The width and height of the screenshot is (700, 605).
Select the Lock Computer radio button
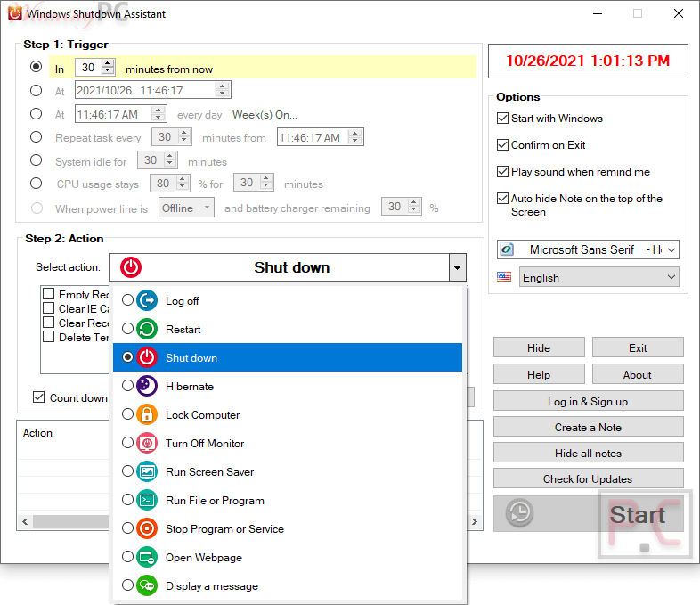tap(127, 414)
